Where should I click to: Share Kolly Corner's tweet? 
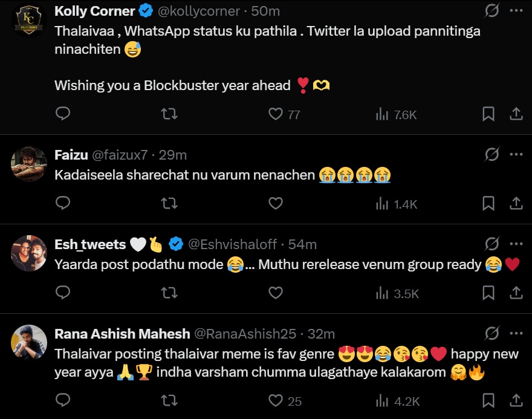click(516, 114)
